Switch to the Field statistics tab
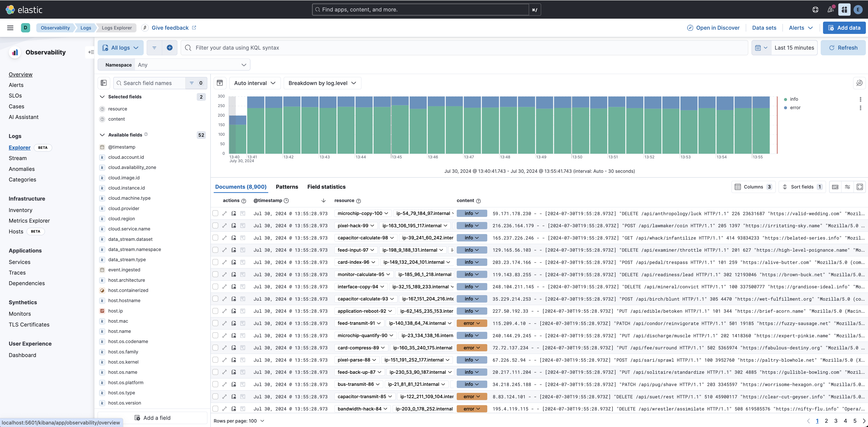The width and height of the screenshot is (868, 427). click(326, 187)
